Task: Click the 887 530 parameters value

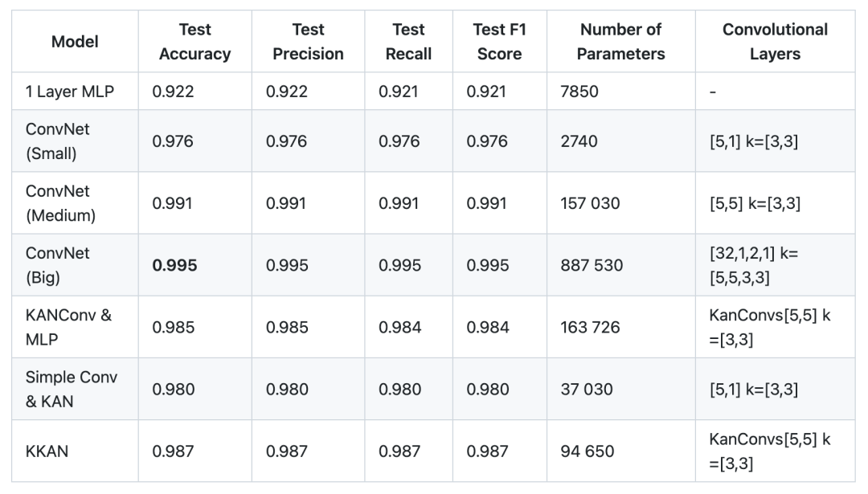Action: 592,265
